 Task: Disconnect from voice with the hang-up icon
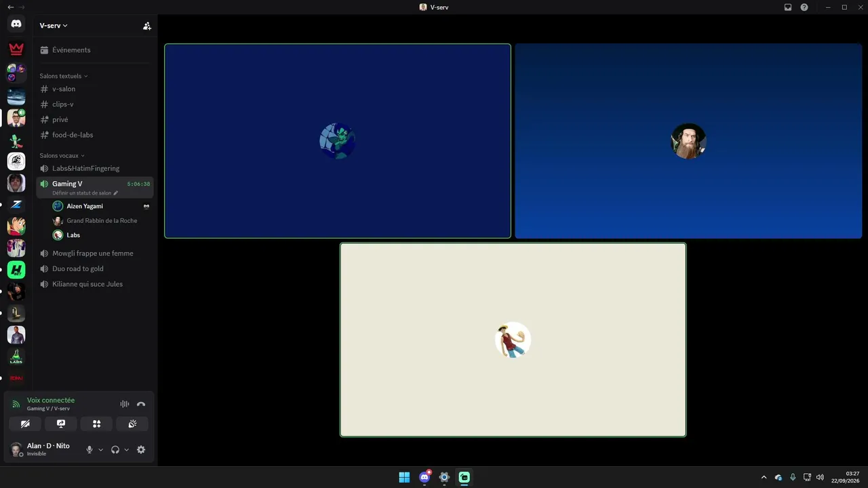(141, 404)
